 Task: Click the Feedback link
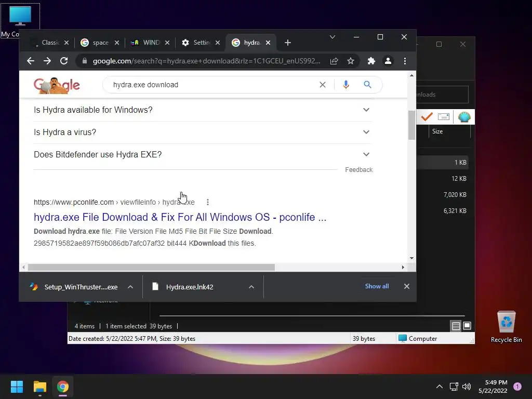[x=358, y=170]
